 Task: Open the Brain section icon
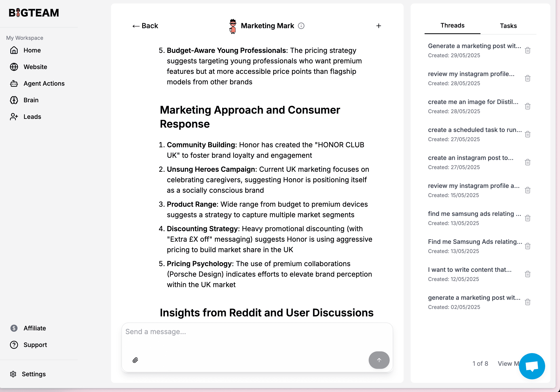pyautogui.click(x=14, y=100)
